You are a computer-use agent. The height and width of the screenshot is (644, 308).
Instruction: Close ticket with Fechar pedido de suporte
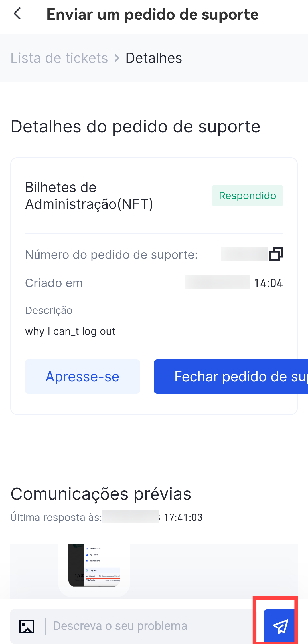pyautogui.click(x=230, y=376)
